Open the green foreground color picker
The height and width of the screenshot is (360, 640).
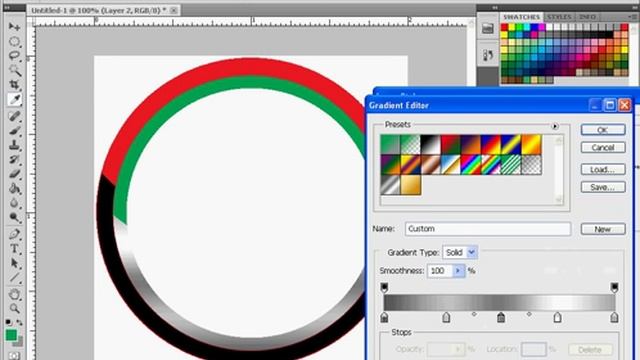(x=11, y=336)
